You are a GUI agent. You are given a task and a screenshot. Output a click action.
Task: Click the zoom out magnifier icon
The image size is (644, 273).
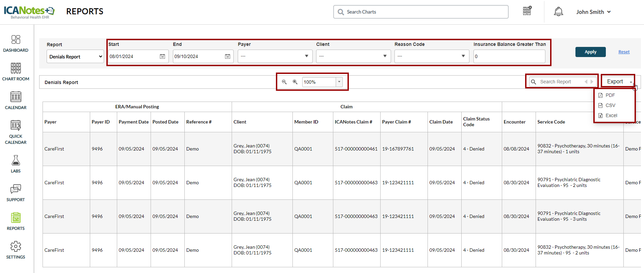284,82
